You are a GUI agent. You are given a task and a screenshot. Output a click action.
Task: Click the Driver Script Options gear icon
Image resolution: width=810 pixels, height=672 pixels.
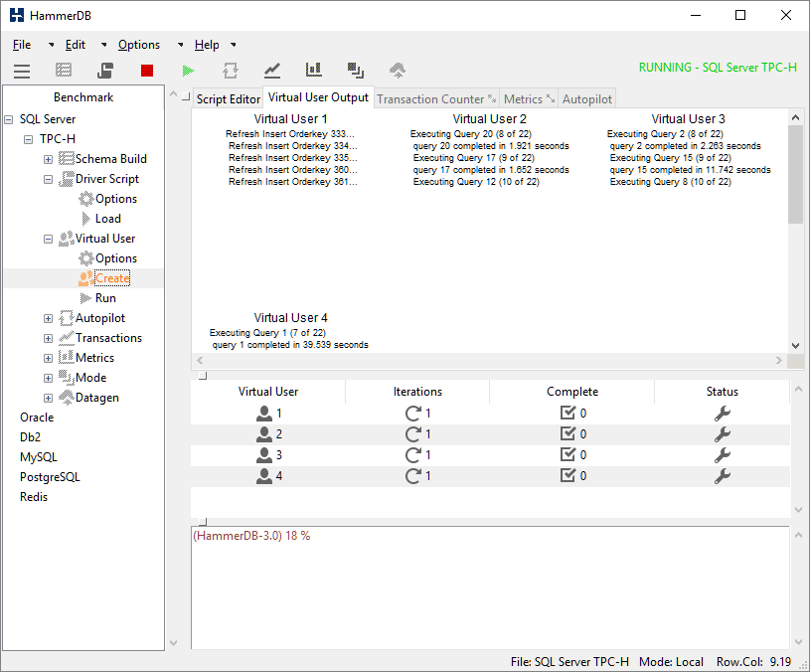point(85,199)
